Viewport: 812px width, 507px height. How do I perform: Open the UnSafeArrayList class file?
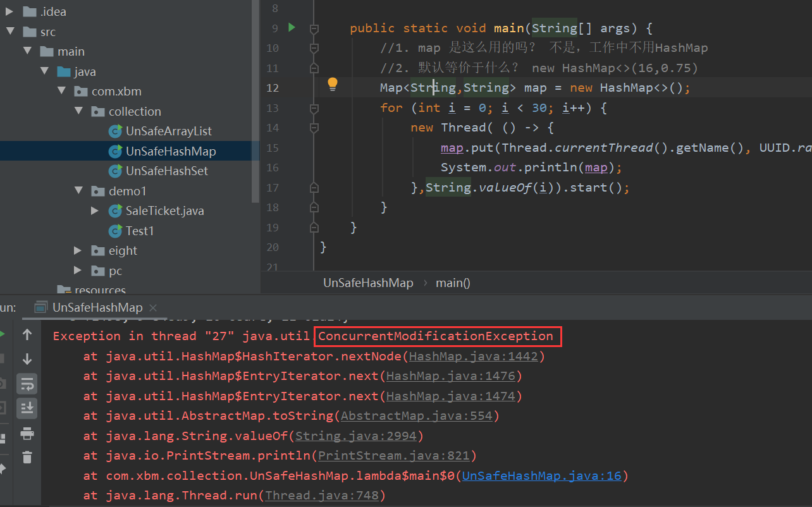pos(168,131)
